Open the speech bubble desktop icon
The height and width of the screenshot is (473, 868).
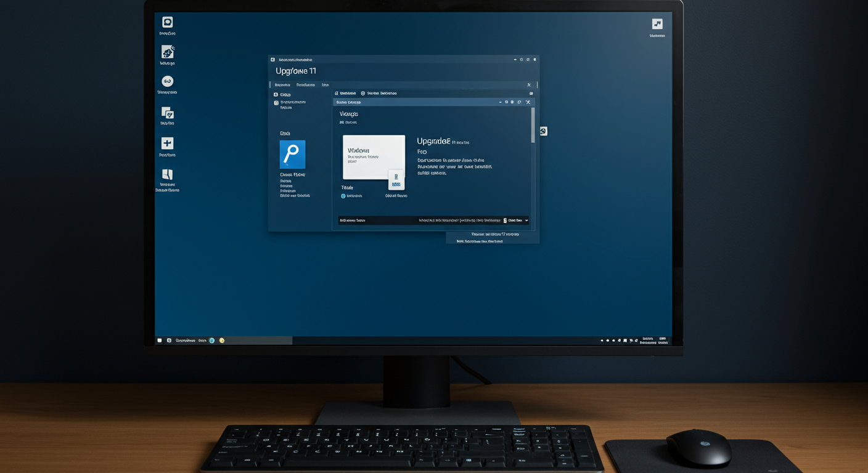click(x=167, y=22)
